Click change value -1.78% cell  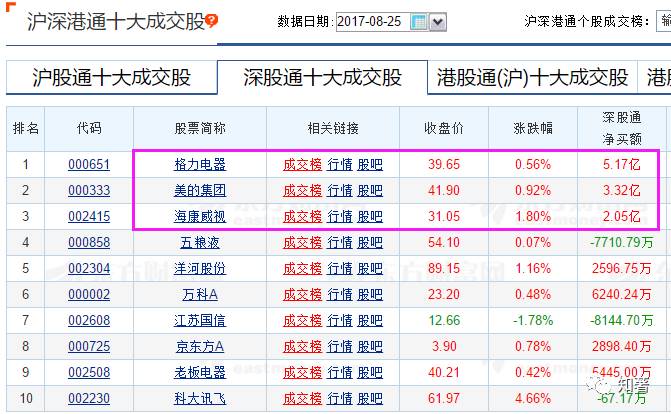tap(533, 321)
